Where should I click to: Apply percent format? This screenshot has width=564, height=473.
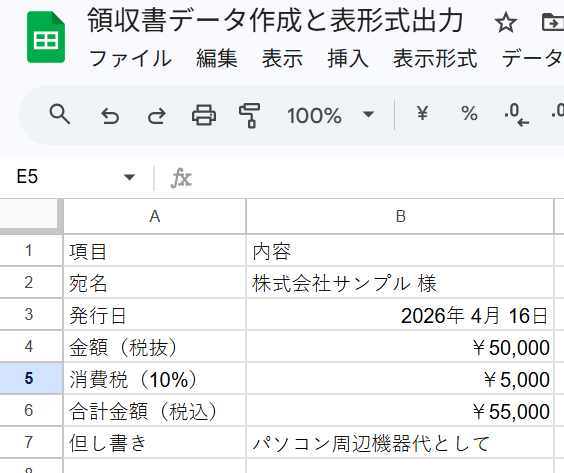(x=469, y=114)
